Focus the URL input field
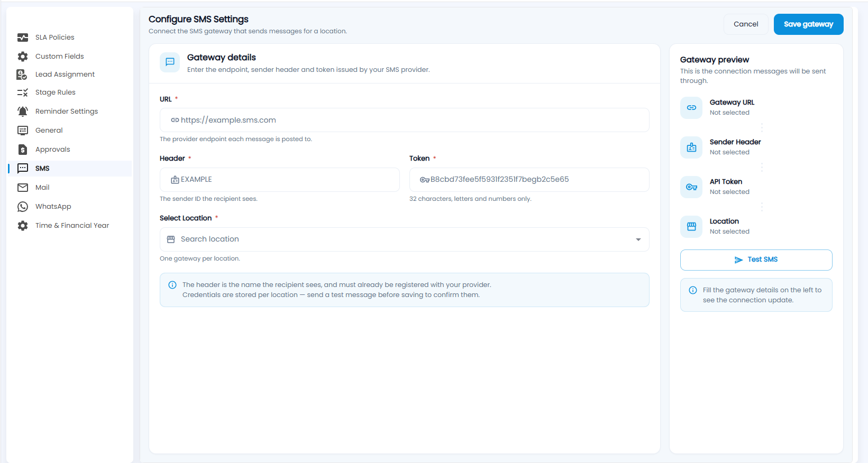The height and width of the screenshot is (463, 868). 404,120
